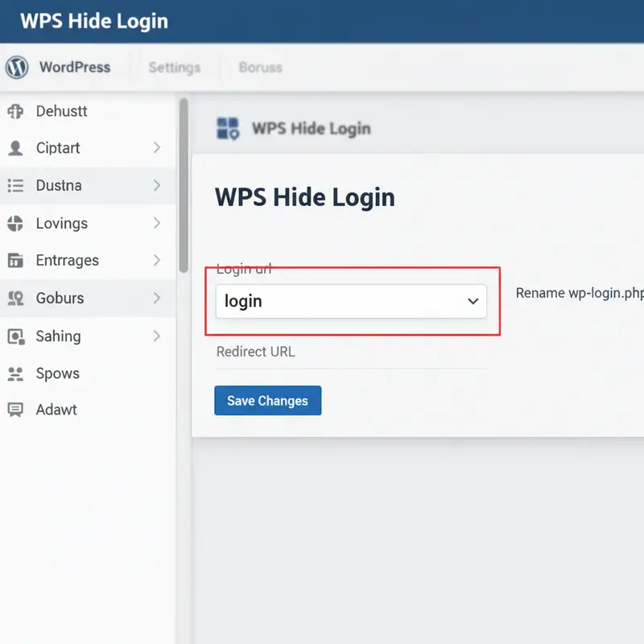
Task: Click the WPS Hide Login header icon
Action: (x=228, y=127)
